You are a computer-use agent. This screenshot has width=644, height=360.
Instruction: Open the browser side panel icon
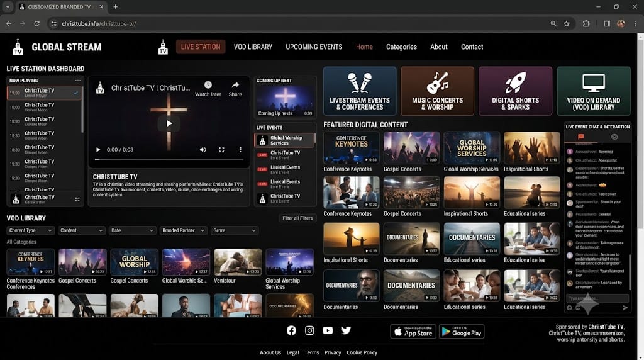click(x=607, y=24)
